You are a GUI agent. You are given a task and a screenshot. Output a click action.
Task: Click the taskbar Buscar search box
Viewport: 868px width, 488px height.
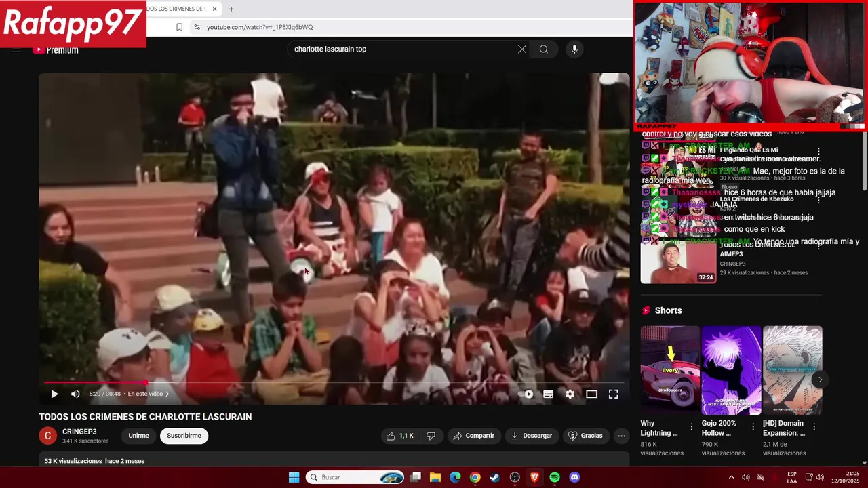pos(355,477)
